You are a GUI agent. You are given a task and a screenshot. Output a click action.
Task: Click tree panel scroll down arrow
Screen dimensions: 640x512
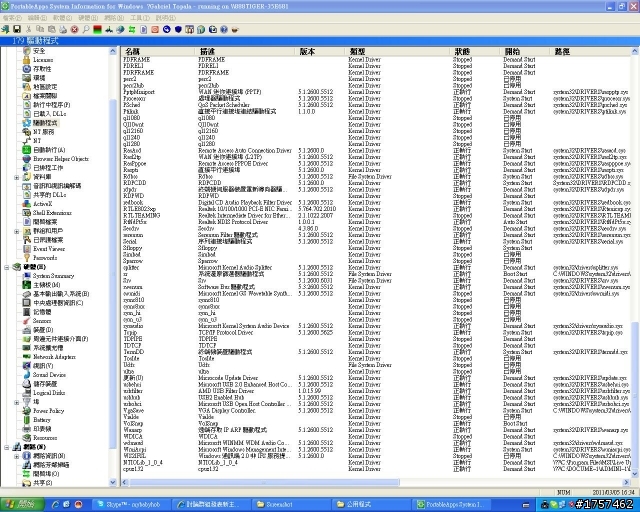pos(113,482)
